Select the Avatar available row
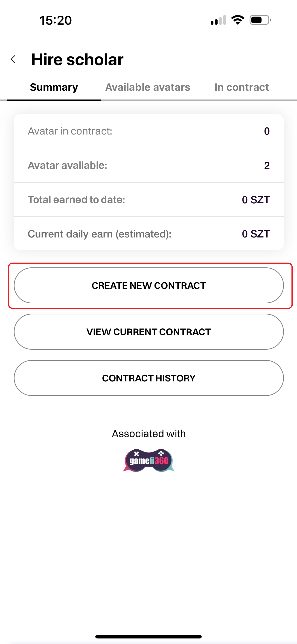 [149, 165]
